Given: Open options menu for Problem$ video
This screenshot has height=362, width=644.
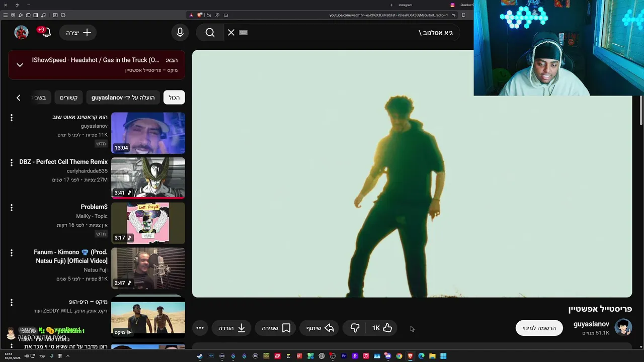Looking at the screenshot, I should click(x=12, y=208).
